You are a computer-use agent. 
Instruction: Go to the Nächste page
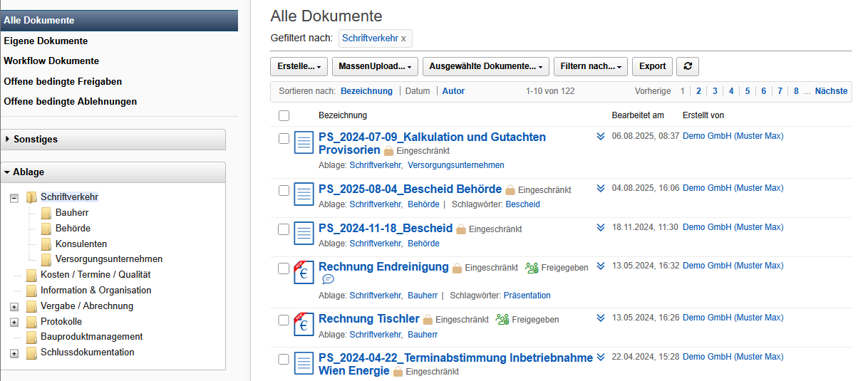(x=831, y=91)
